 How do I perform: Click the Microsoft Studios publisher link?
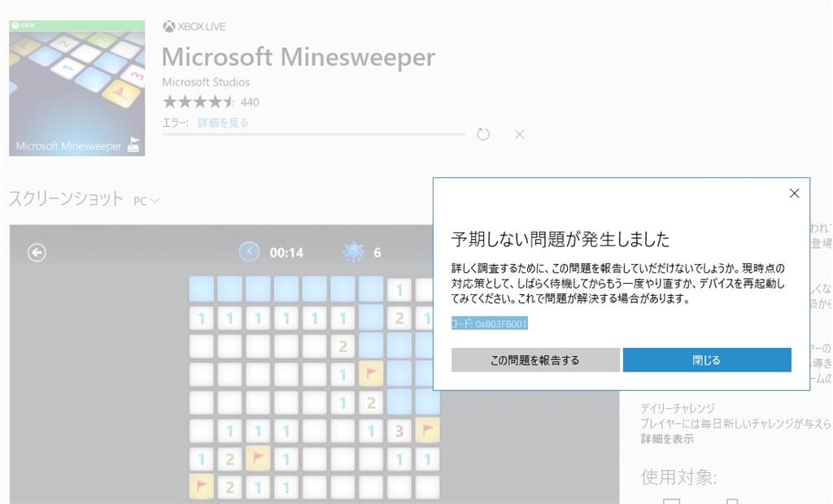point(206,82)
